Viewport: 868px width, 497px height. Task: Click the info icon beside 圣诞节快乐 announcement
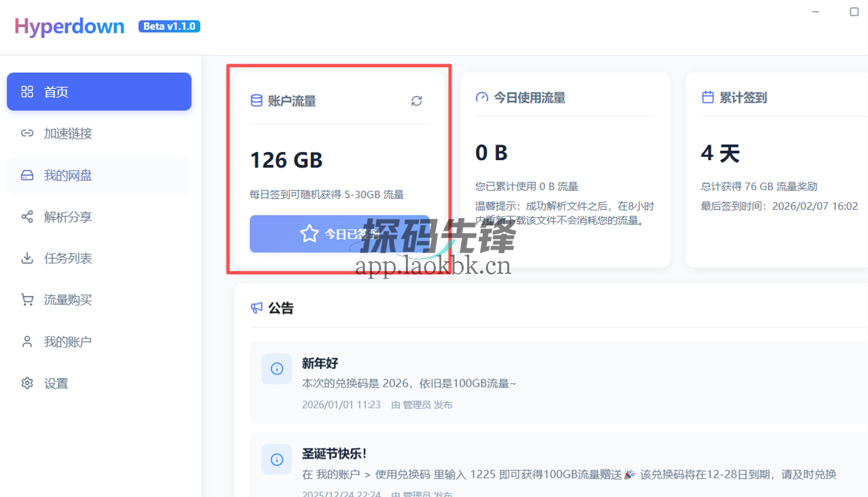[x=276, y=459]
